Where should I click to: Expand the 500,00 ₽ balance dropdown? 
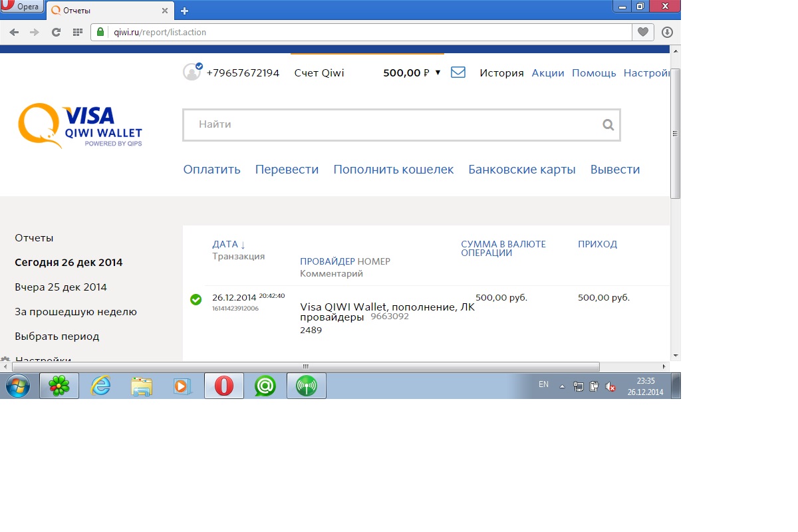click(438, 72)
